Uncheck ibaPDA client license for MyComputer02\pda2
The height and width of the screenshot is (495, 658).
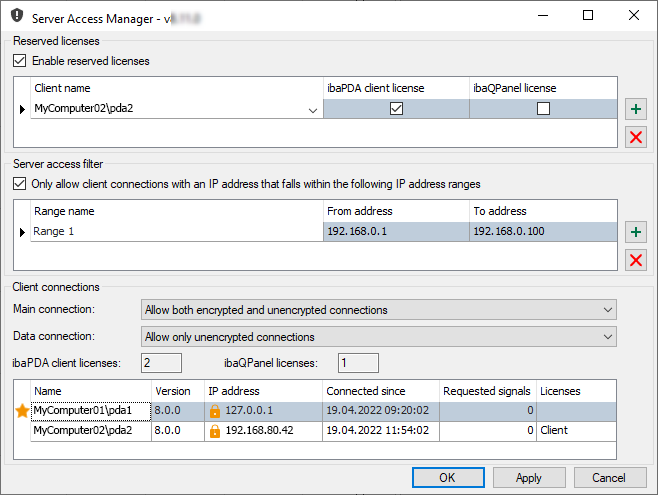tap(396, 109)
